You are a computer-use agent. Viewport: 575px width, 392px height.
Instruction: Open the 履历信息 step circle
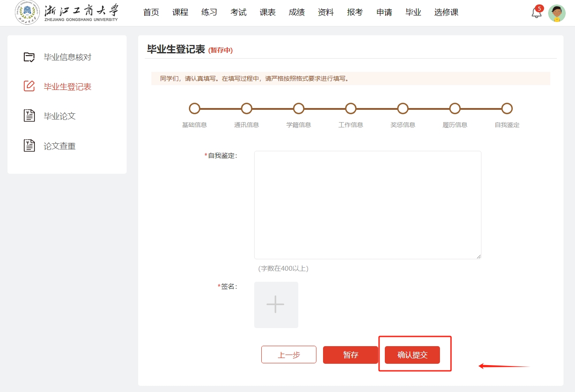point(455,108)
